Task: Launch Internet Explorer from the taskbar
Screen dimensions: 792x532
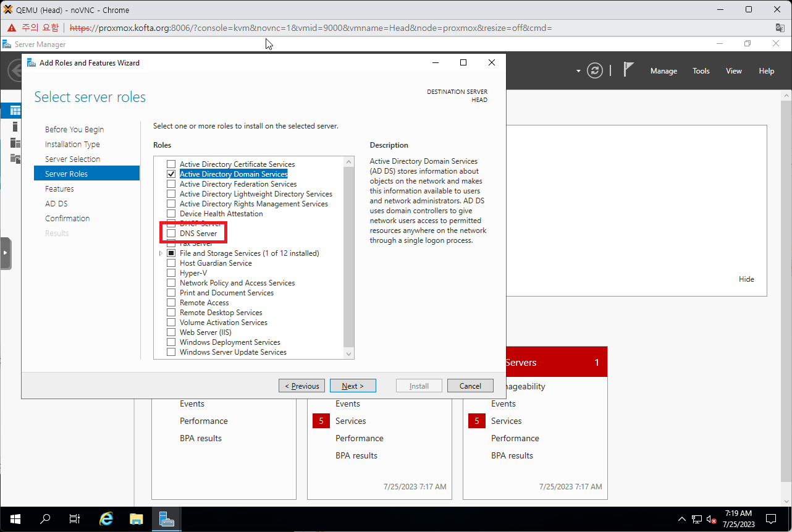Action: (105, 519)
